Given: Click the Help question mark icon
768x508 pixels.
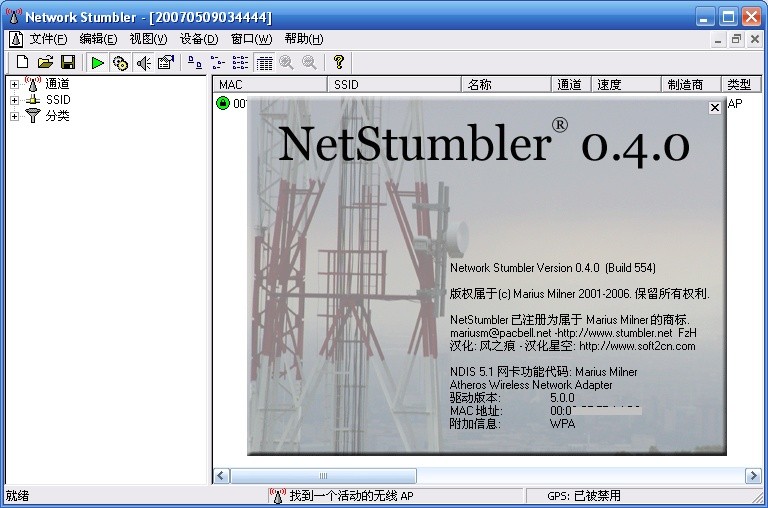Looking at the screenshot, I should 338,63.
